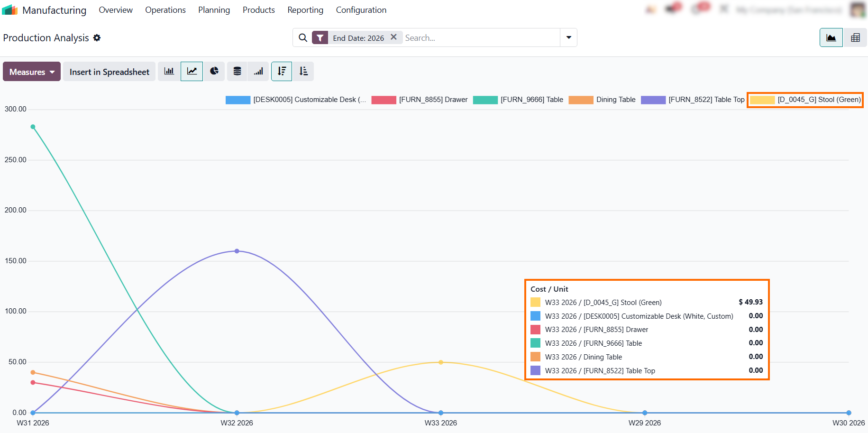
Task: Switch to pie chart view
Action: 214,72
